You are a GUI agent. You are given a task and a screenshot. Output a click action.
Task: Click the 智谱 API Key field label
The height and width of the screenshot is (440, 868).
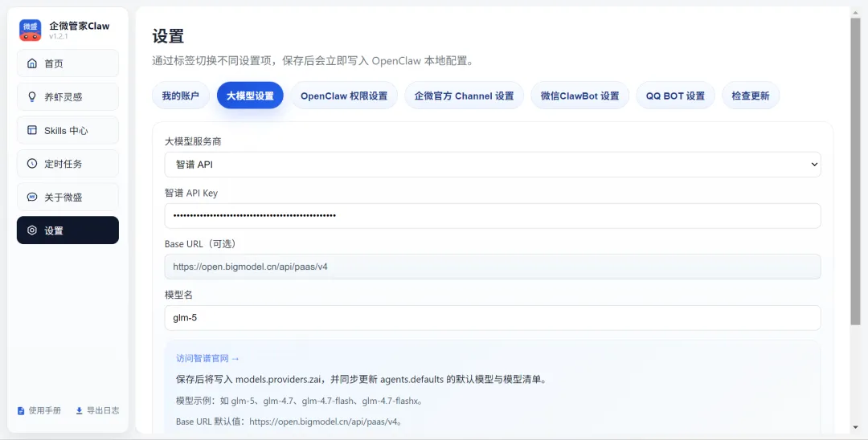coord(191,193)
